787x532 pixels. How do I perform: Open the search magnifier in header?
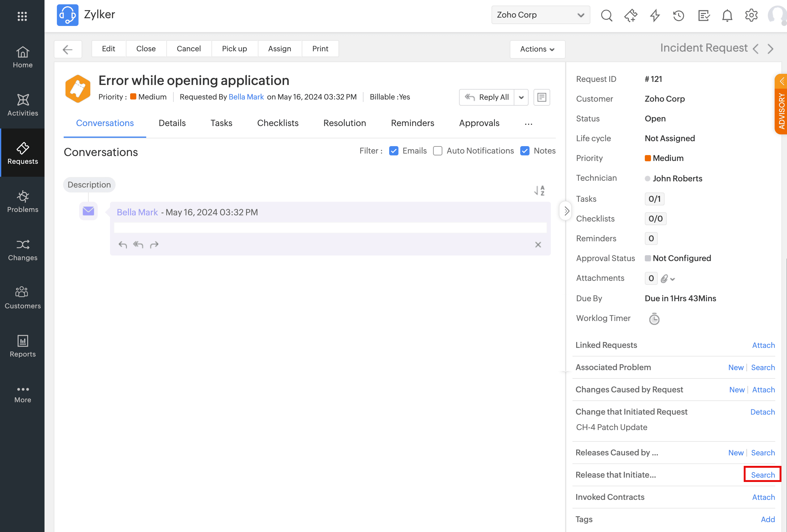coord(606,15)
